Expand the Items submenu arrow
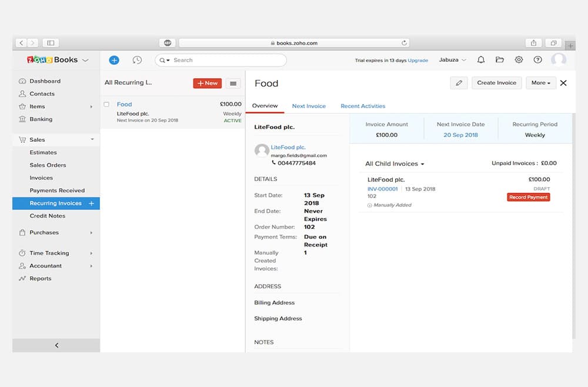Screen dimensions: 588x387 [91, 107]
